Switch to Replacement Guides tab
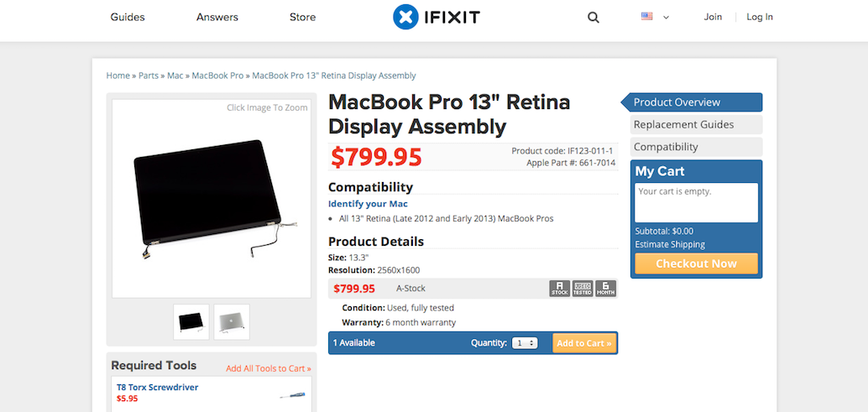The width and height of the screenshot is (868, 412). (683, 124)
